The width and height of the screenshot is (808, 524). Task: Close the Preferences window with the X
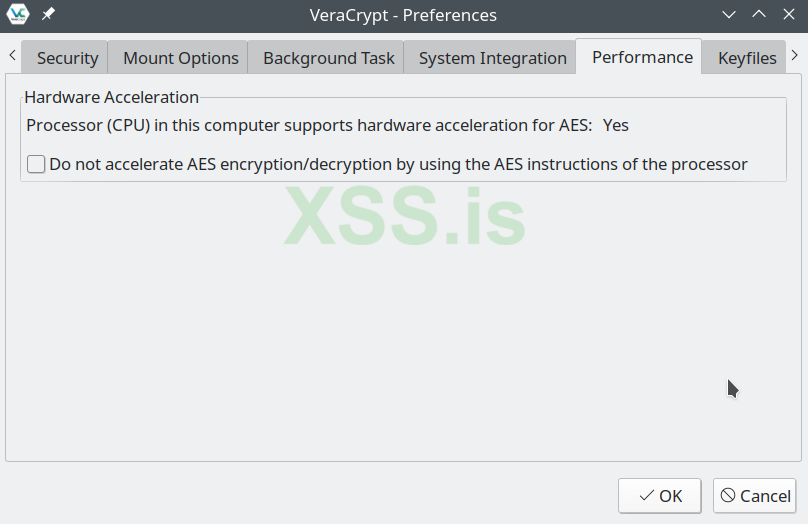tap(787, 15)
